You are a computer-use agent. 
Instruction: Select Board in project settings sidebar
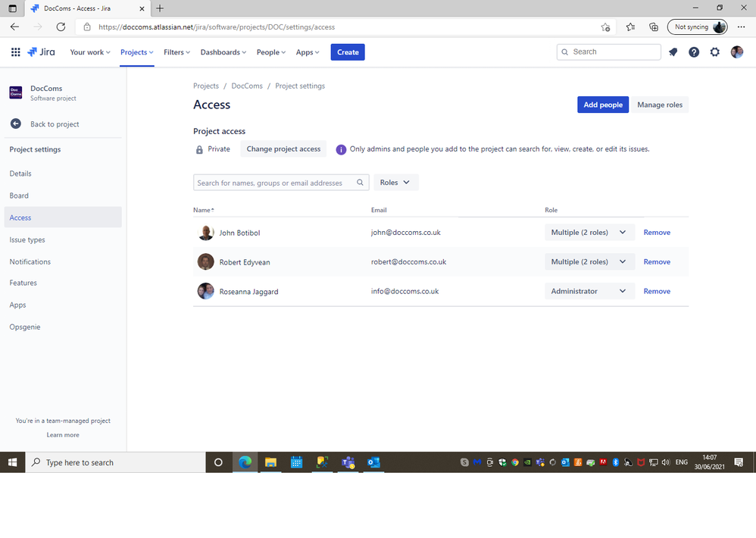[x=63, y=195]
